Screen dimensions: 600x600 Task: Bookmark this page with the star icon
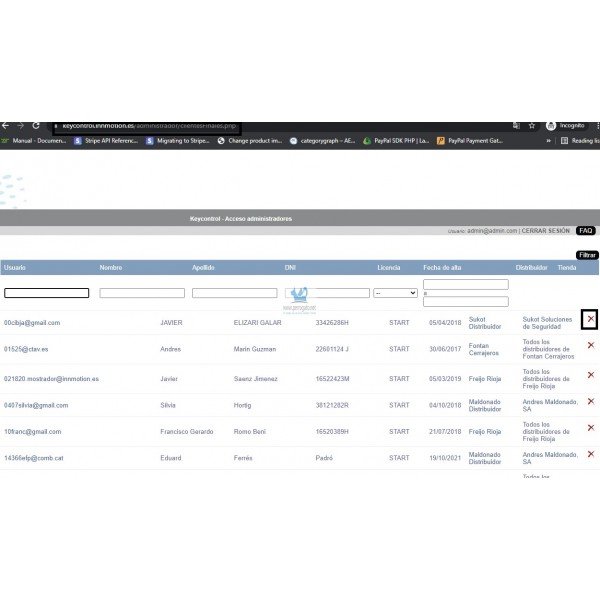tap(532, 126)
